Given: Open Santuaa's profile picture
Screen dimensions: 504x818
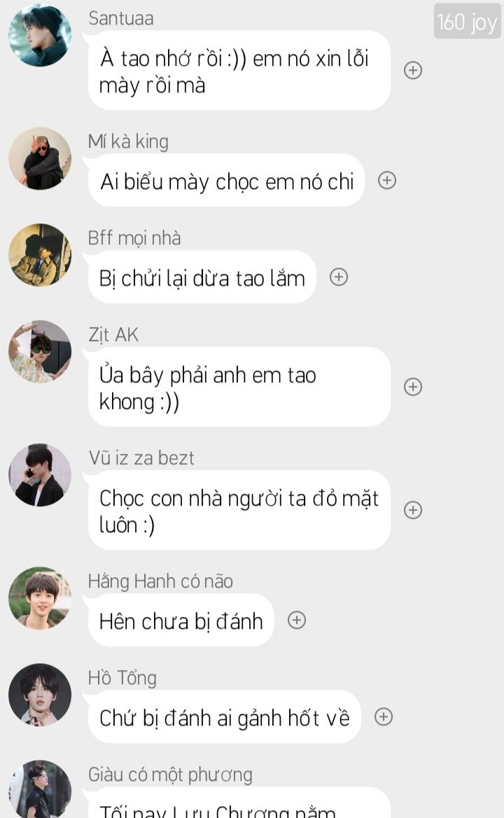Looking at the screenshot, I should (x=40, y=36).
